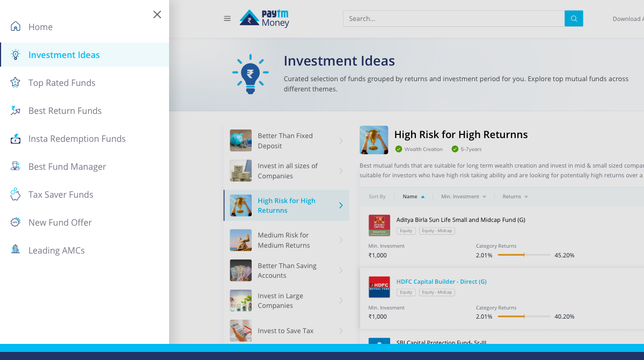Viewport: 644px width, 360px height.
Task: Click the Home house icon in sidebar
Action: click(16, 26)
